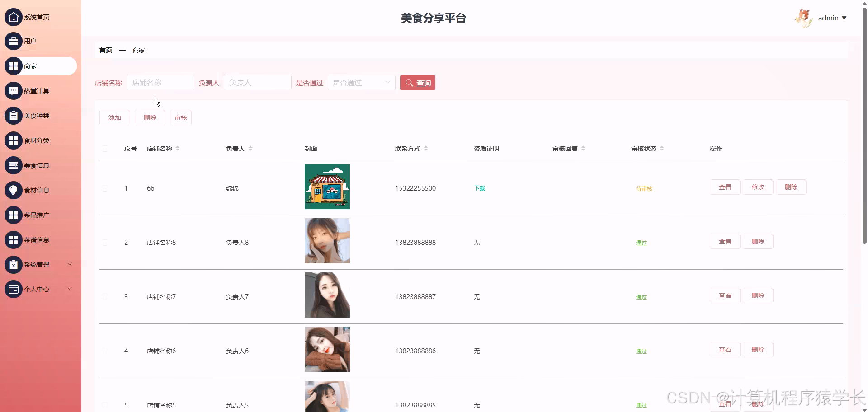Focus the 负责人 search field

point(258,83)
